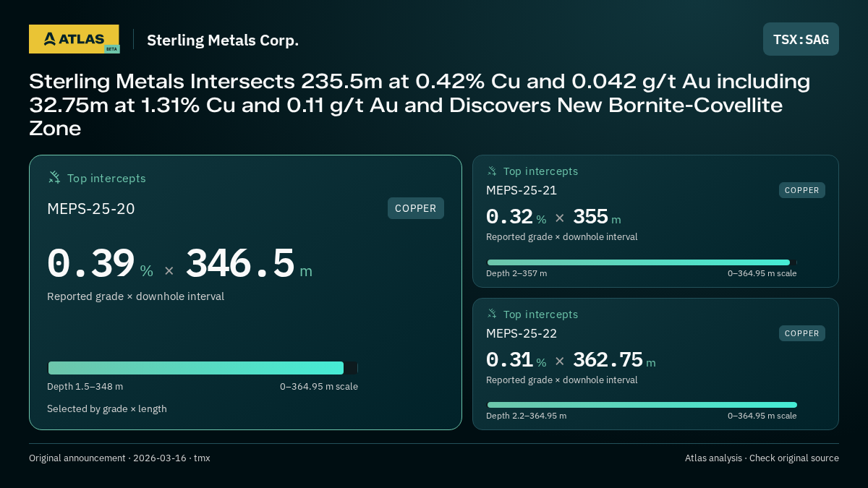
Task: Click the headline about 235.5m at 0.42% Cu
Action: [420, 105]
